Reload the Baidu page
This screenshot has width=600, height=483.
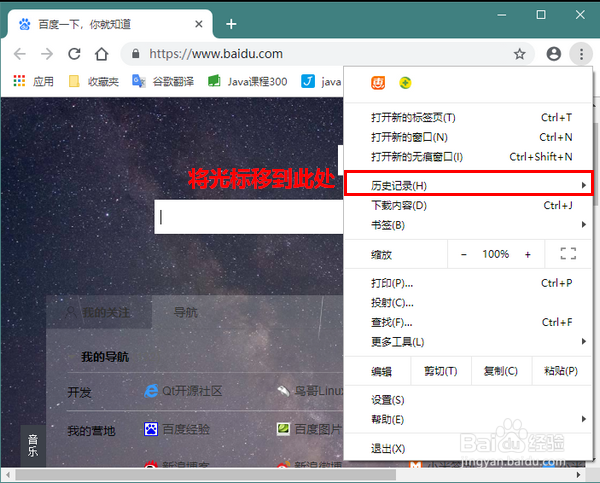74,54
